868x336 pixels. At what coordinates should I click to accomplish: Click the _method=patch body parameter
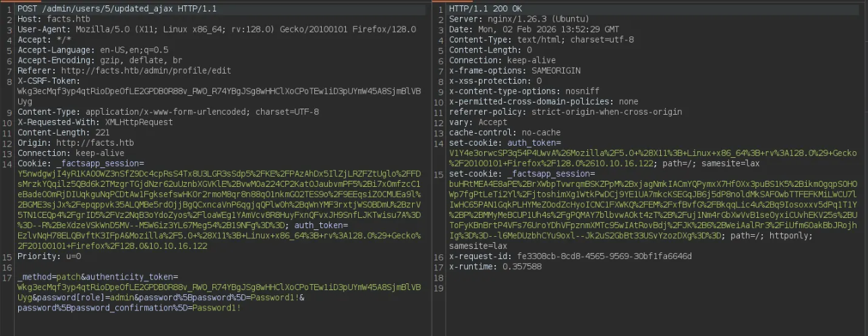pyautogui.click(x=48, y=277)
